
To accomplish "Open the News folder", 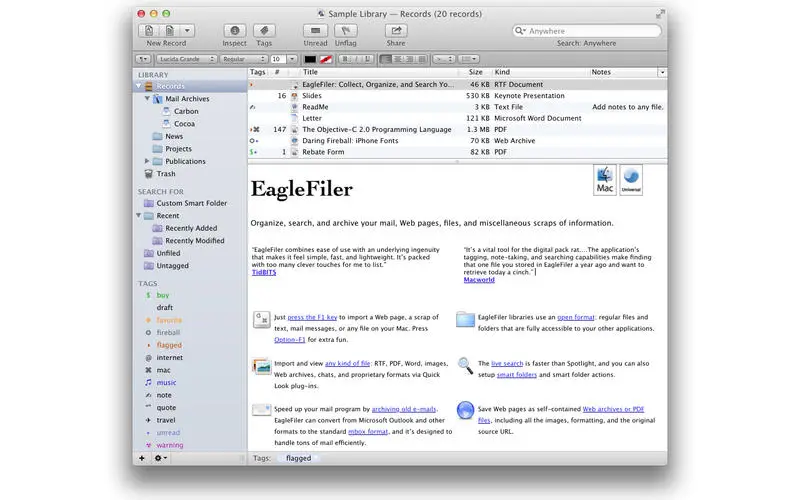I will pyautogui.click(x=173, y=136).
